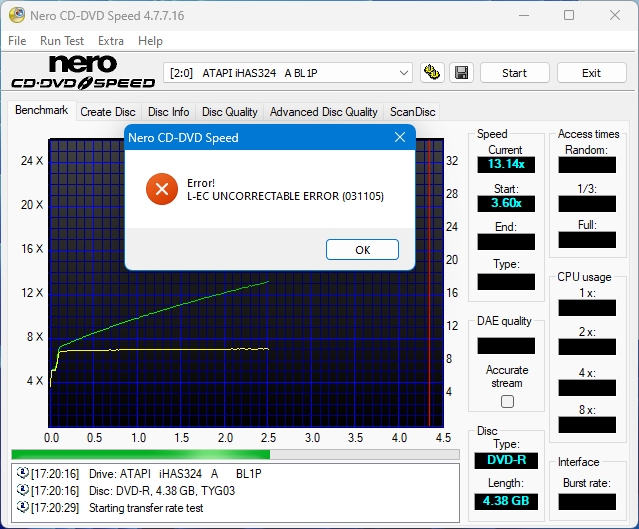Click log line 'Drive: ATAPI iHAS324 A BL1P'
Viewport: 639px width, 529px height.
pos(175,474)
